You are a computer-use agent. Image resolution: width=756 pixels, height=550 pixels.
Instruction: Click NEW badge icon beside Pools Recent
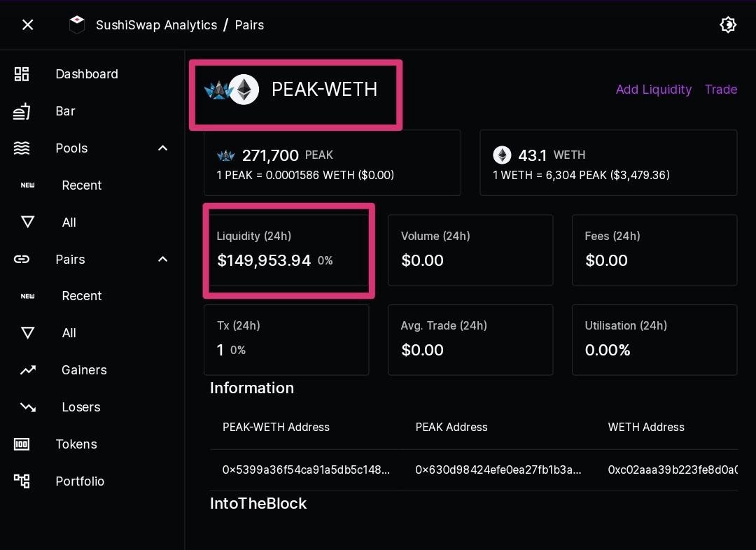click(27, 185)
